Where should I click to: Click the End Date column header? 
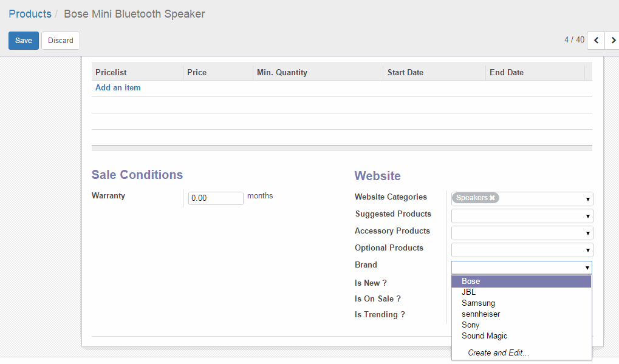coord(535,73)
